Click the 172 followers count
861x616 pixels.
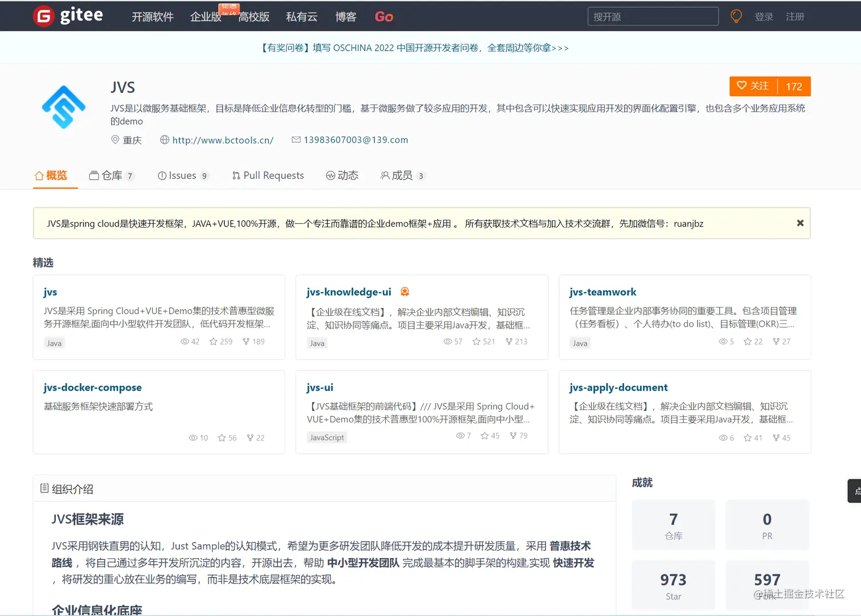pyautogui.click(x=794, y=86)
